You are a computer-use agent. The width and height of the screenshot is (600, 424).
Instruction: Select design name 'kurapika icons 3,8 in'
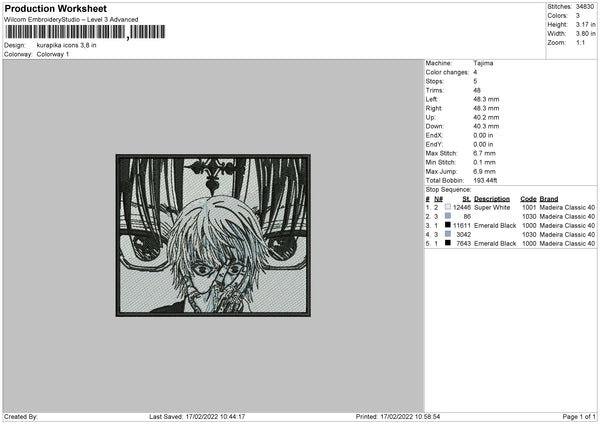tap(67, 45)
